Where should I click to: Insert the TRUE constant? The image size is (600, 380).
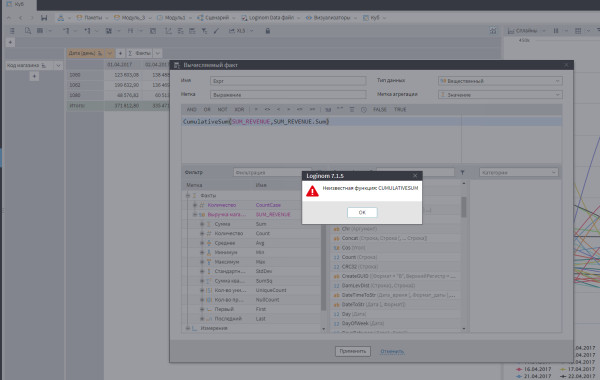(400, 109)
